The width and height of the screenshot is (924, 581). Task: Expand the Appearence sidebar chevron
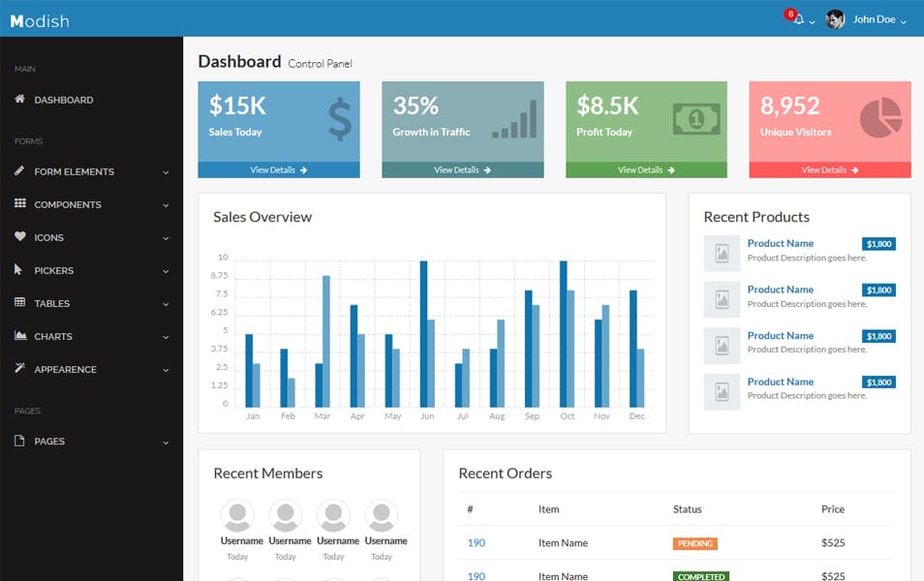pyautogui.click(x=166, y=370)
